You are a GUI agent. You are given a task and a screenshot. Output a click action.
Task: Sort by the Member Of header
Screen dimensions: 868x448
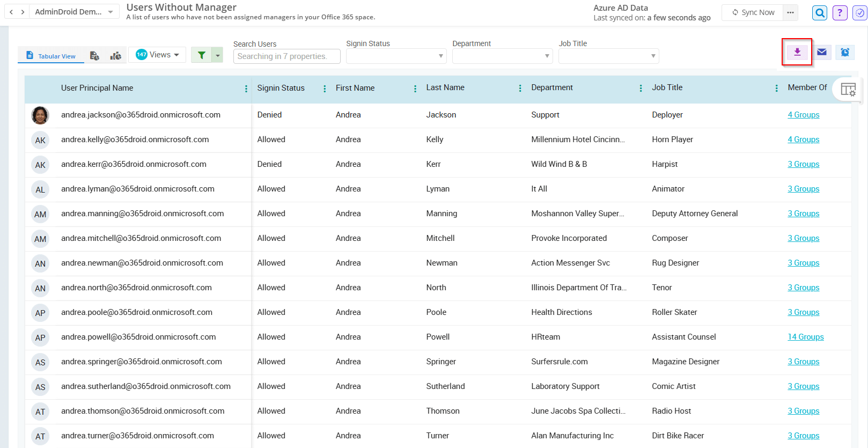pos(807,87)
